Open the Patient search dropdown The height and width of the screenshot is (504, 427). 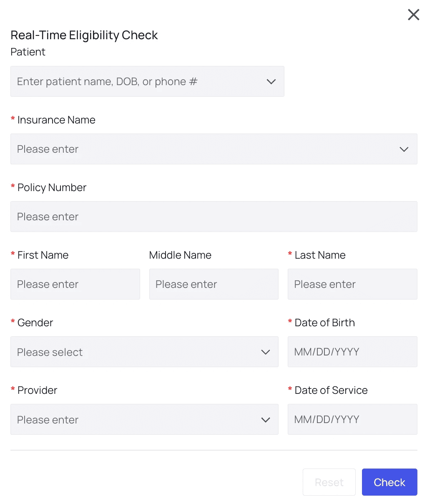(138, 82)
